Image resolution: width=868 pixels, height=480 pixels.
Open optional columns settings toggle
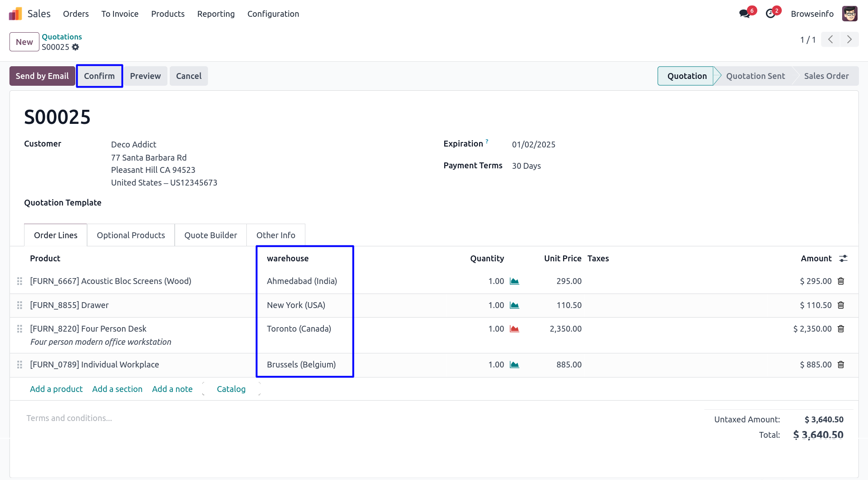[843, 259]
